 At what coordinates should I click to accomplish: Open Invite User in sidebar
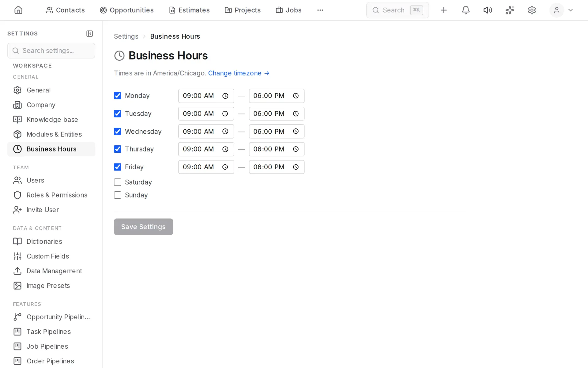[51, 210]
